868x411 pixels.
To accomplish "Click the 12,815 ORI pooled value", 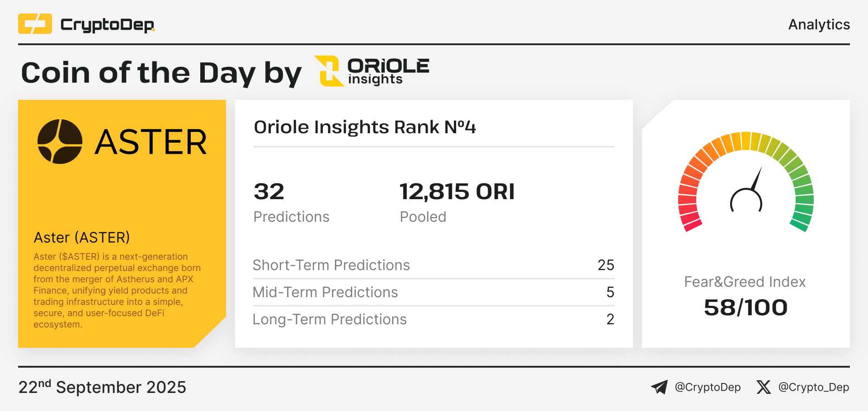I will coord(457,191).
